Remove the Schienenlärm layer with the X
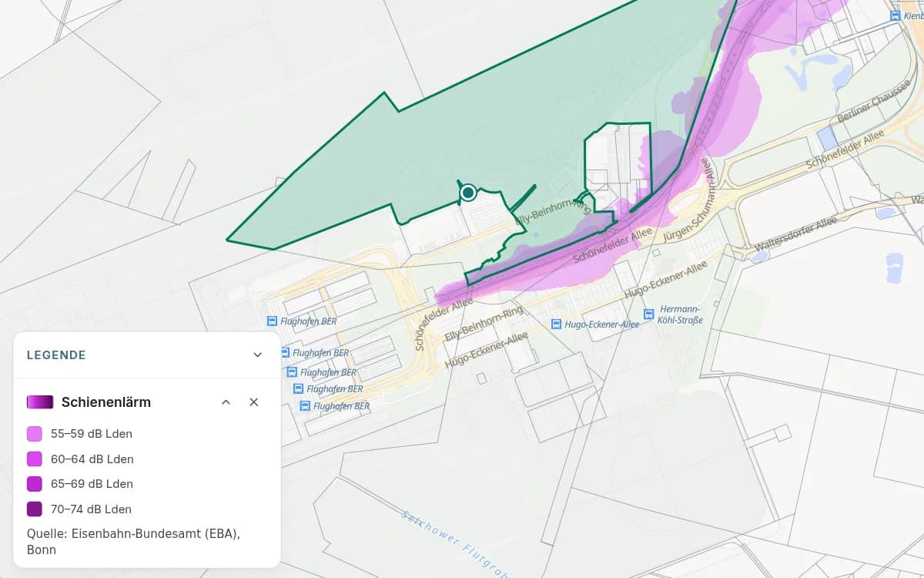This screenshot has width=924, height=578. tap(254, 402)
